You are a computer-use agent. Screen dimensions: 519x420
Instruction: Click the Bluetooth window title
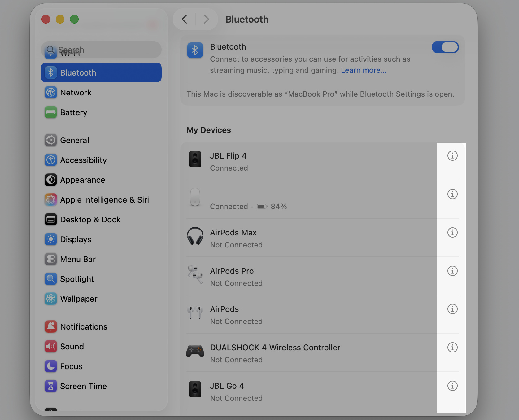[247, 19]
